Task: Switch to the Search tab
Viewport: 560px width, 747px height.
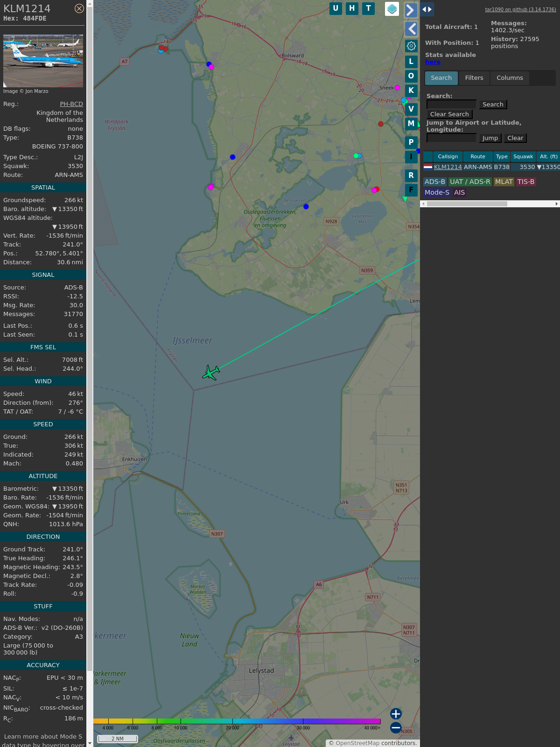Action: click(x=441, y=78)
